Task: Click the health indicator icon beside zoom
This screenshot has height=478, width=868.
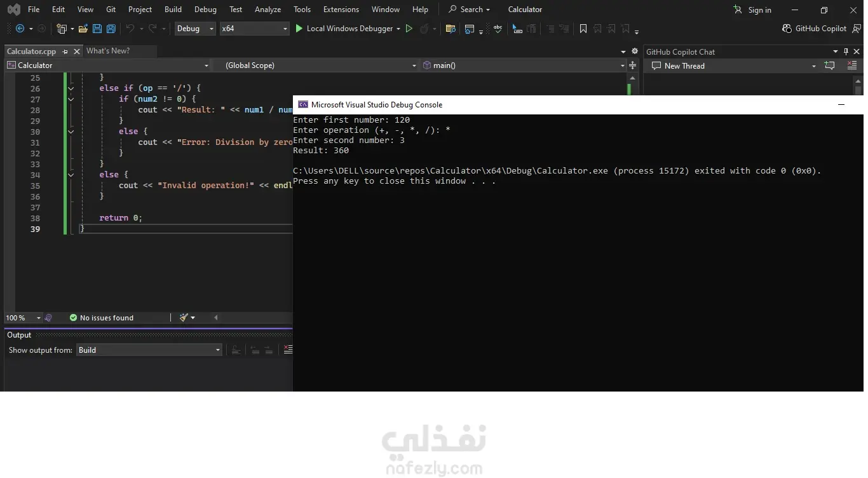Action: (48, 317)
